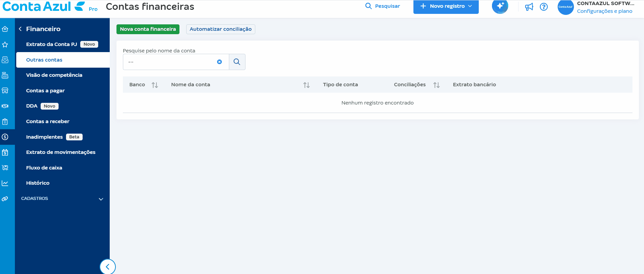Clear the account name search field
The width and height of the screenshot is (644, 274).
tap(219, 62)
